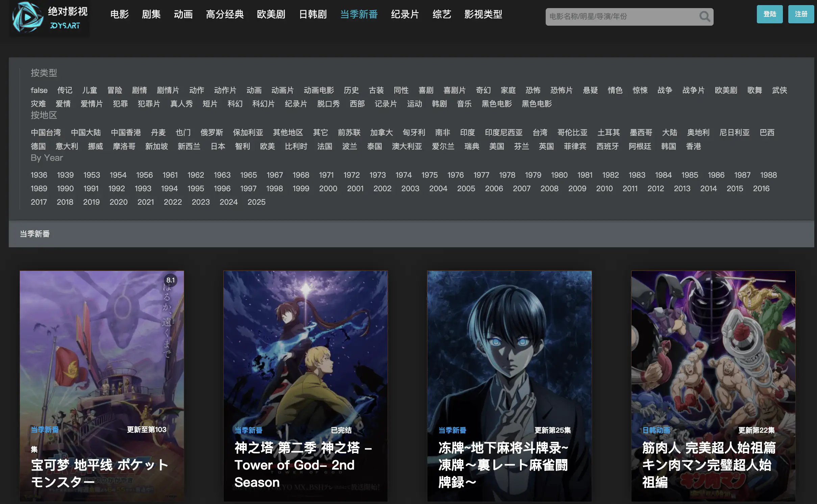
Task: Open the 纪录片 nav menu item
Action: [x=405, y=14]
